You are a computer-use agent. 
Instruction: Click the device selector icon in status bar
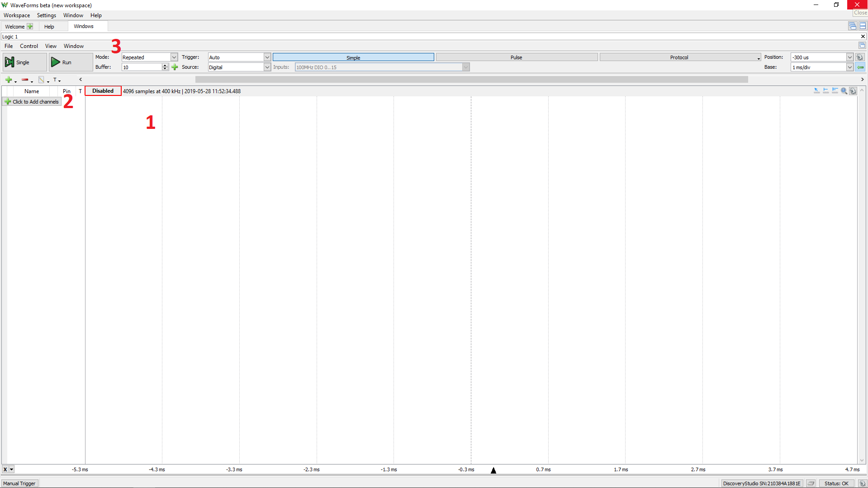click(811, 483)
